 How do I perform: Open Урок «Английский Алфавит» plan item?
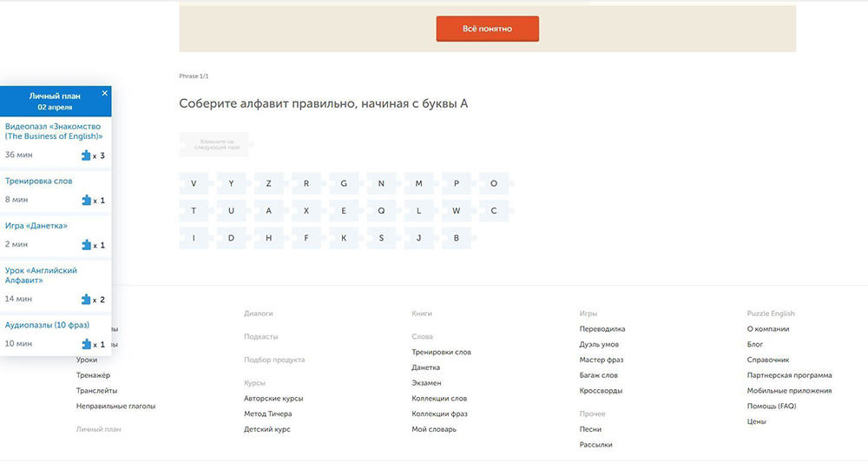click(41, 275)
